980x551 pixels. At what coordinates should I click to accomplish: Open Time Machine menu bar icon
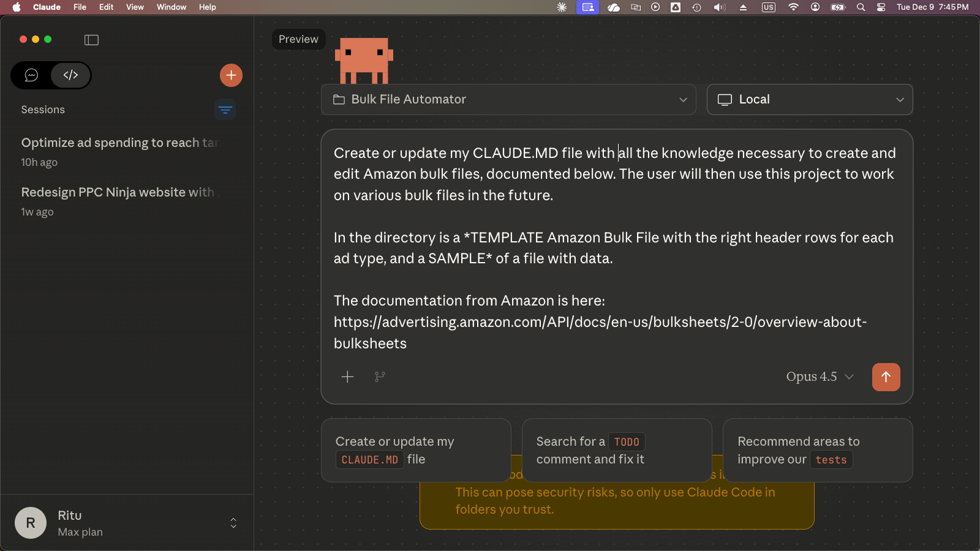[x=696, y=7]
